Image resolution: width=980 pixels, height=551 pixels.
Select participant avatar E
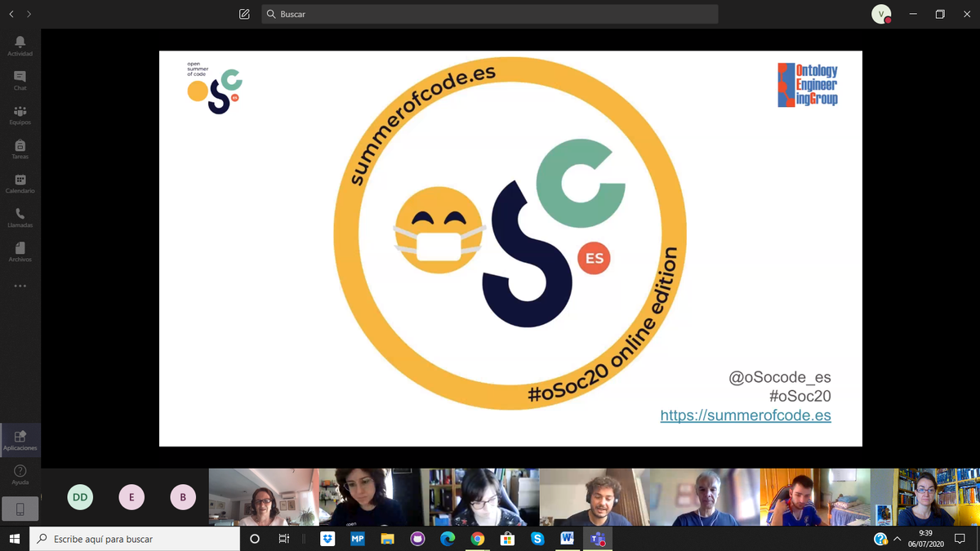131,497
